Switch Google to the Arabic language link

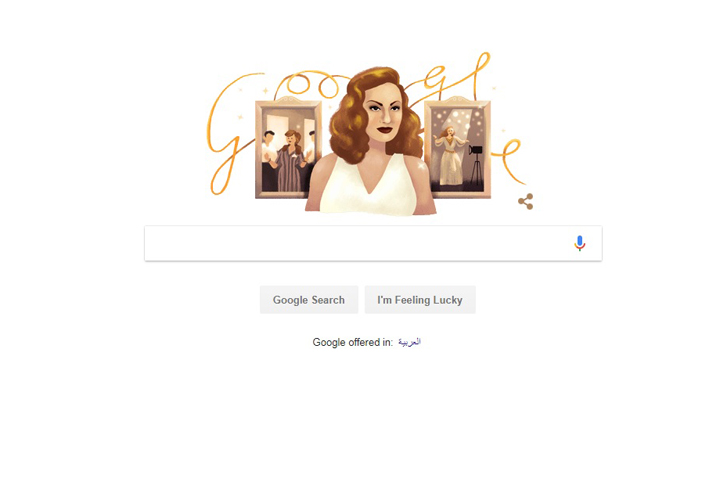coord(409,342)
